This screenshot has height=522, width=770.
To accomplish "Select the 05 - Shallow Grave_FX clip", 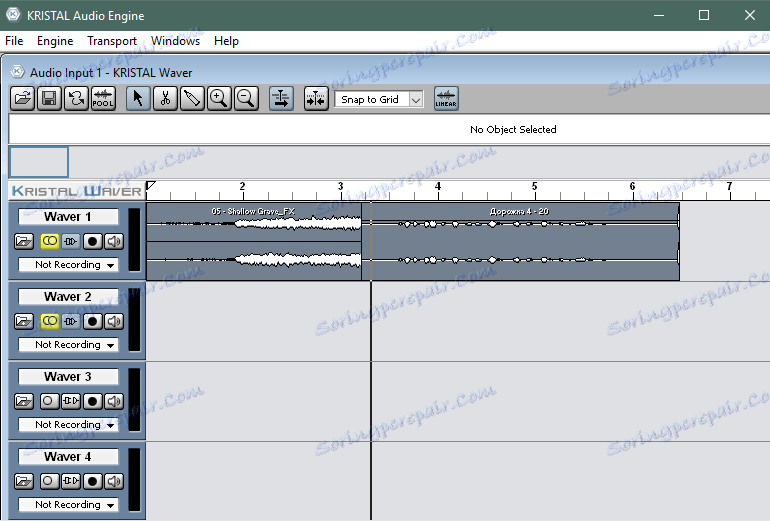I will pyautogui.click(x=254, y=241).
